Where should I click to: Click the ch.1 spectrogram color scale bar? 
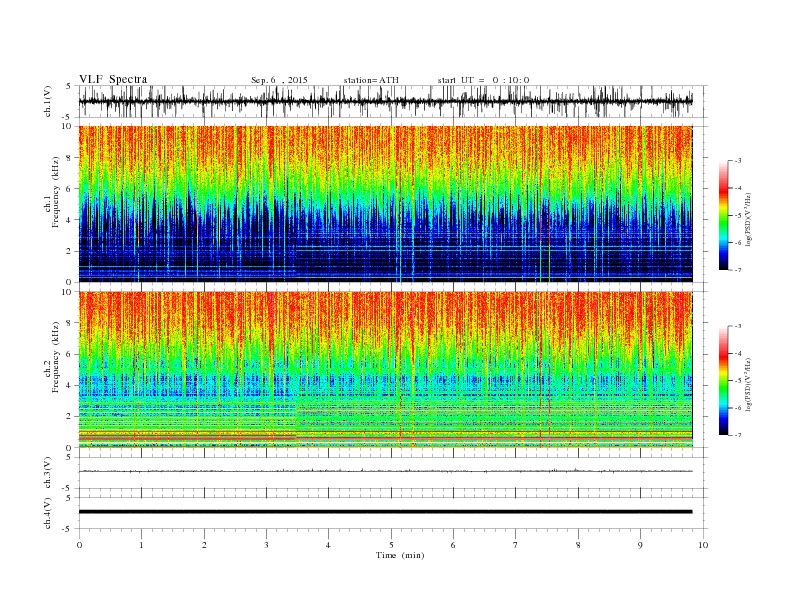coord(724,215)
